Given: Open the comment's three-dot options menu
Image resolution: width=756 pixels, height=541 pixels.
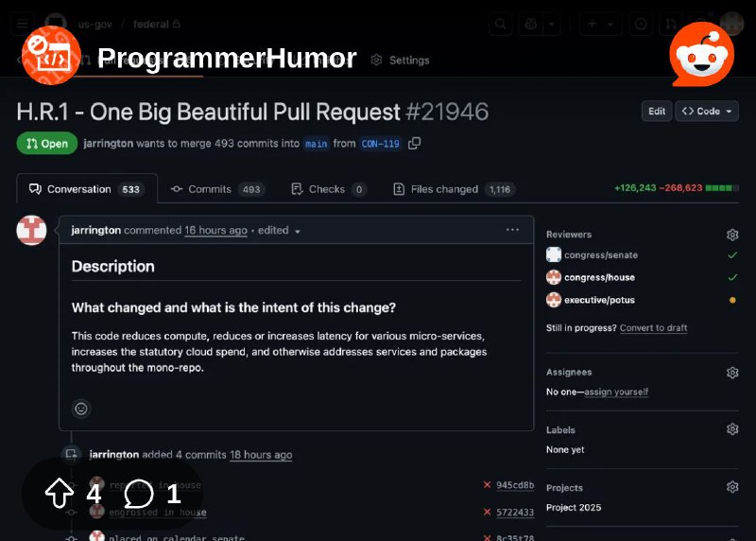Looking at the screenshot, I should [512, 230].
